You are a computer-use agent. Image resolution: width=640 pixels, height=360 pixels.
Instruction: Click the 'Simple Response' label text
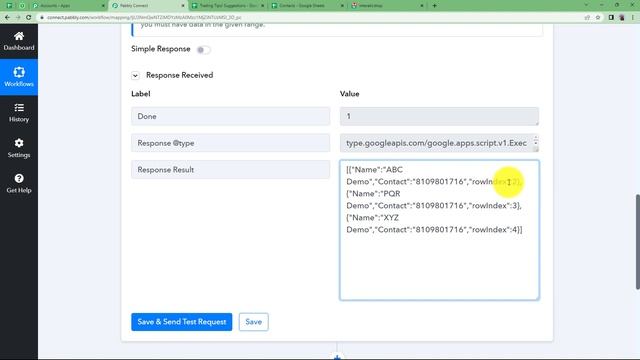click(160, 49)
